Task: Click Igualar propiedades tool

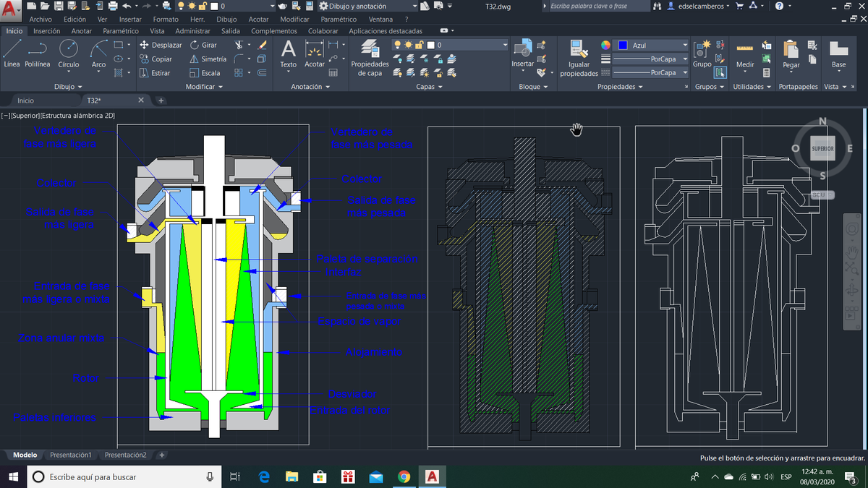Action: [579, 58]
